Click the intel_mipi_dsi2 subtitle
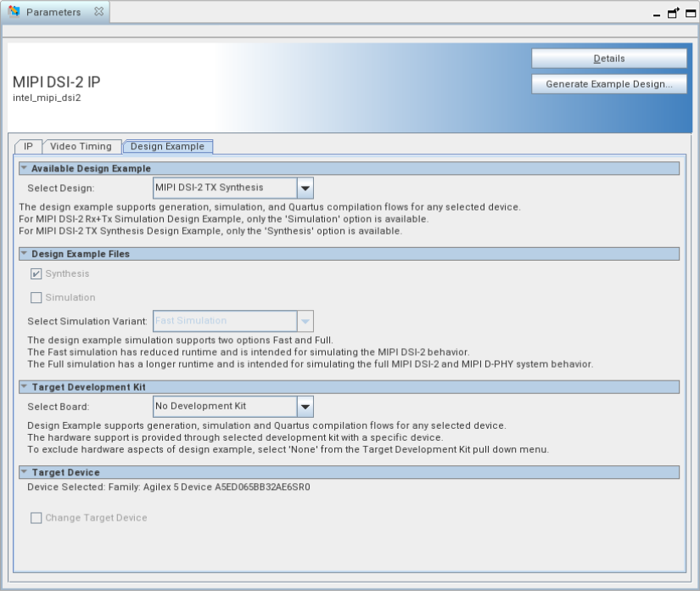This screenshot has height=591, width=700. (x=47, y=98)
